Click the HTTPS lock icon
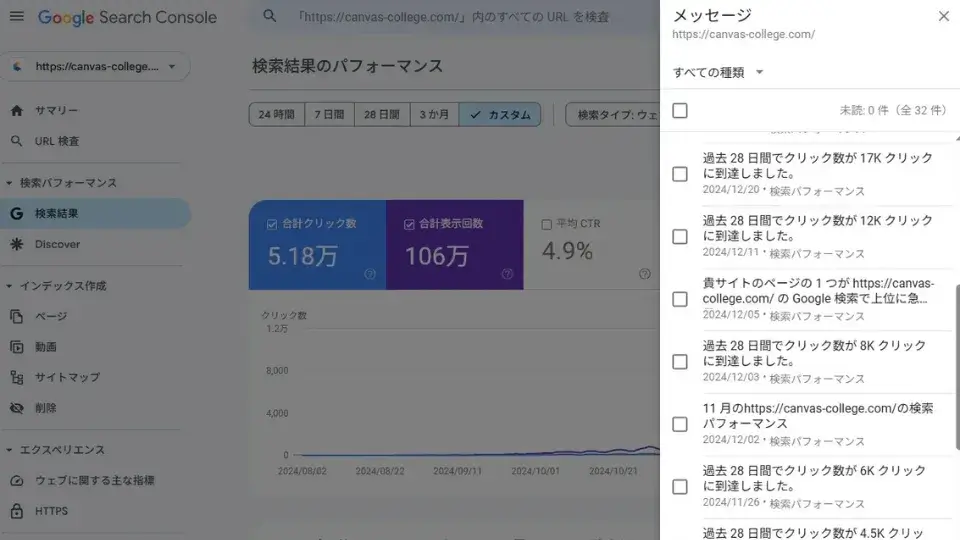 pos(17,511)
